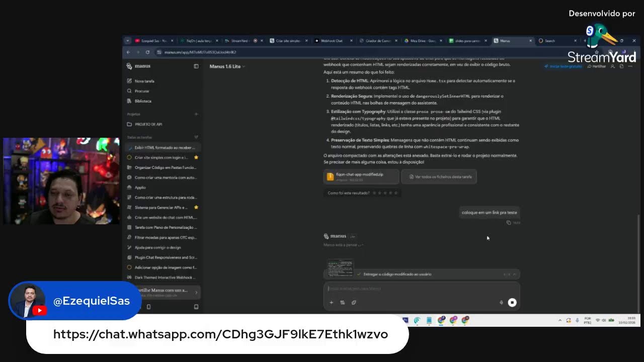Screen dimensions: 644x362
Task: Open 'Dark Themed Interactive Webhook' task
Action: [163, 278]
